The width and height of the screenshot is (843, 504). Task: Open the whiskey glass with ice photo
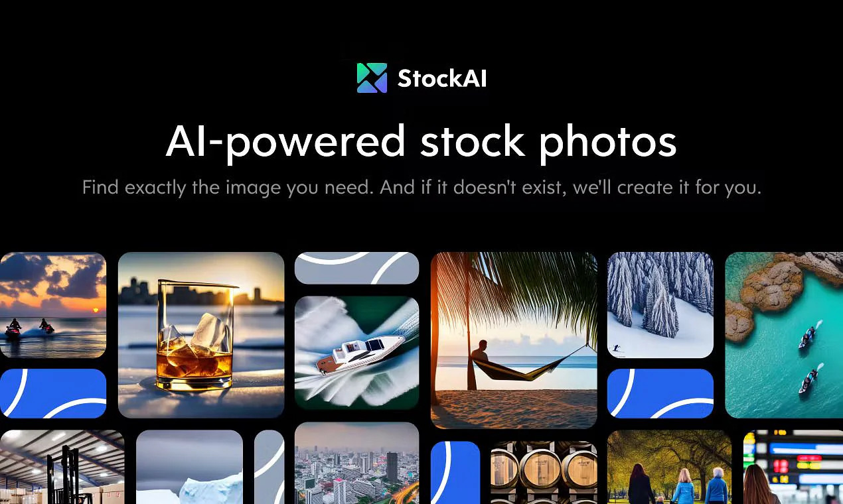(x=201, y=335)
